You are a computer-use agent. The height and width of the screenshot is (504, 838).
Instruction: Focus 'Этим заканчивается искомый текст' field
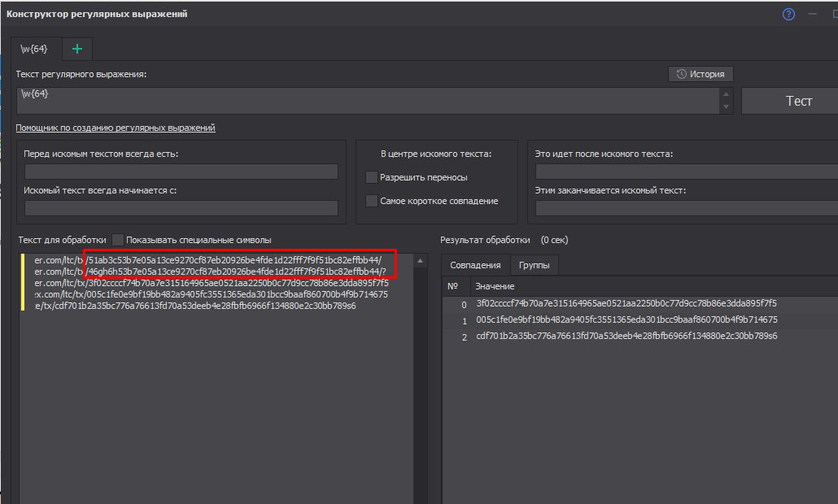coord(687,207)
